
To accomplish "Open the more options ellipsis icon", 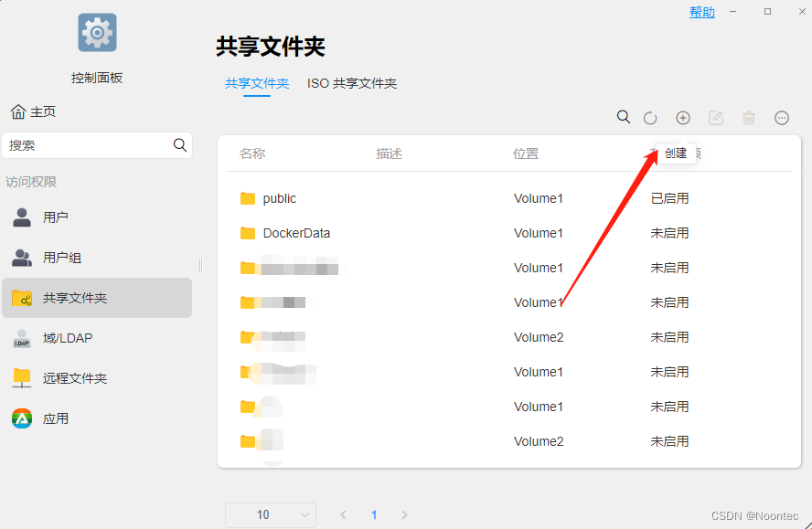I will [x=782, y=118].
